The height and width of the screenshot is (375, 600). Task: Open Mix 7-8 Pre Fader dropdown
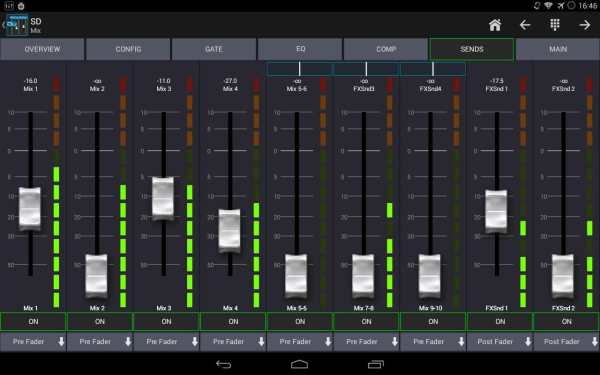367,342
